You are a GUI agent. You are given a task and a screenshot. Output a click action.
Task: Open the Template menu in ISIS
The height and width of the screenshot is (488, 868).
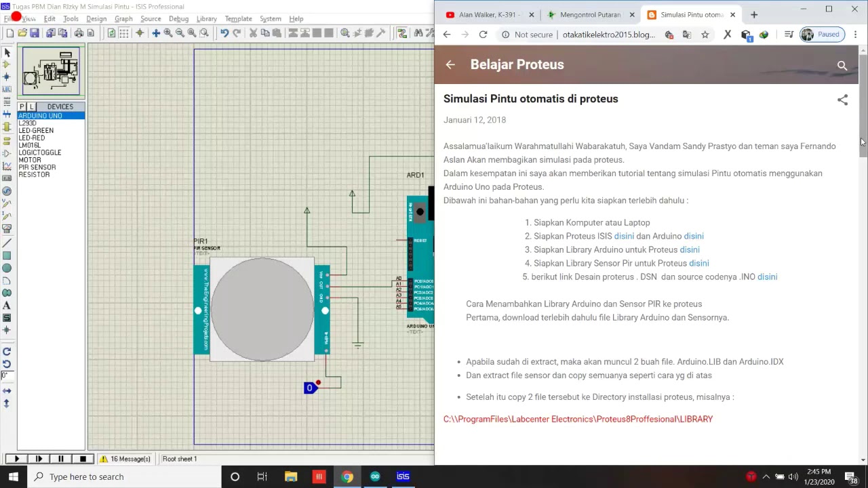[238, 19]
